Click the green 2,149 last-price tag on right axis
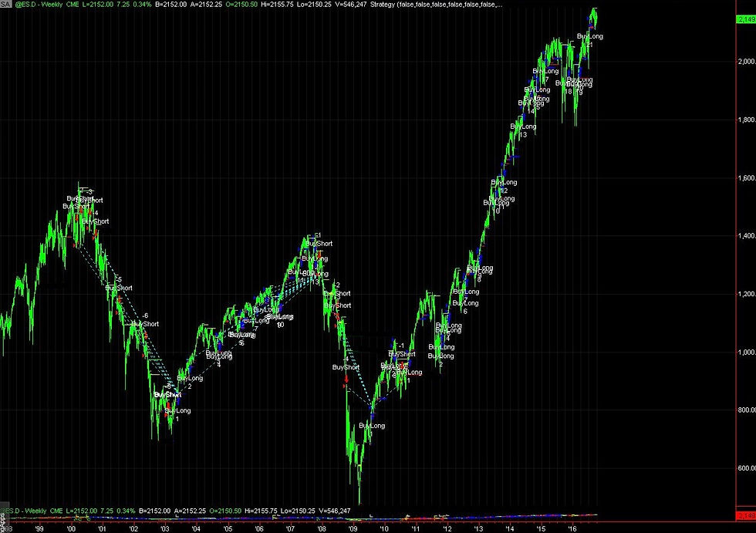Image resolution: width=756 pixels, height=533 pixels. [745, 21]
